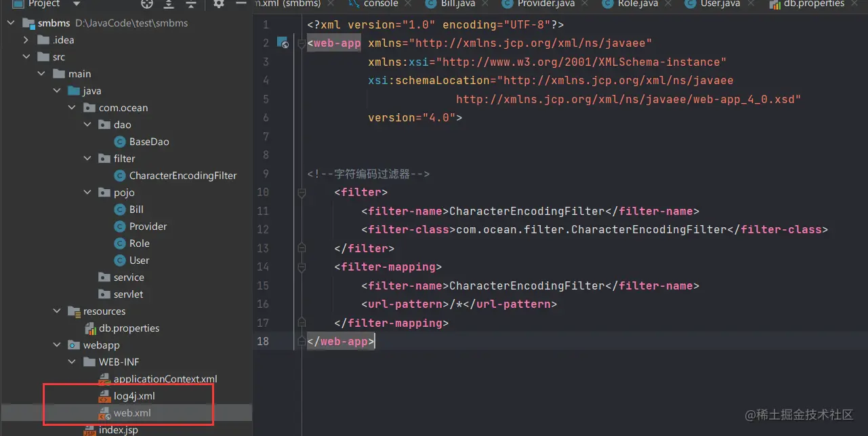The width and height of the screenshot is (868, 436).
Task: Open the Project view dropdown arrow
Action: pyautogui.click(x=77, y=4)
